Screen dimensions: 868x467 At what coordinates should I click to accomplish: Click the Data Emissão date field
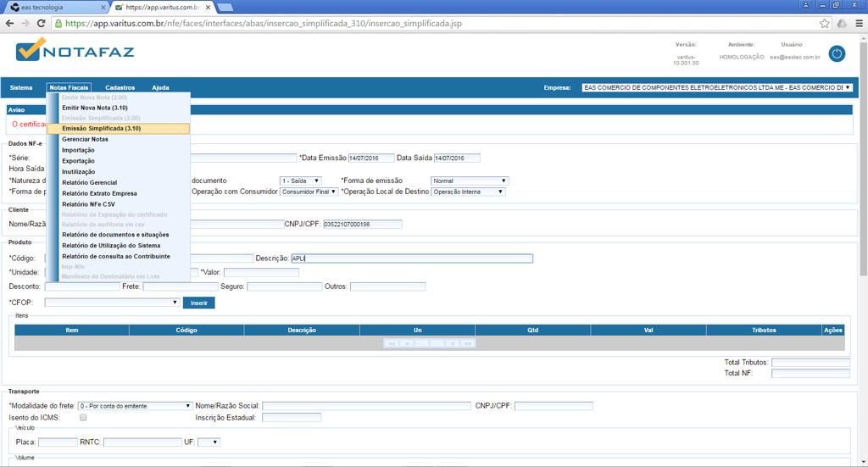pos(371,158)
